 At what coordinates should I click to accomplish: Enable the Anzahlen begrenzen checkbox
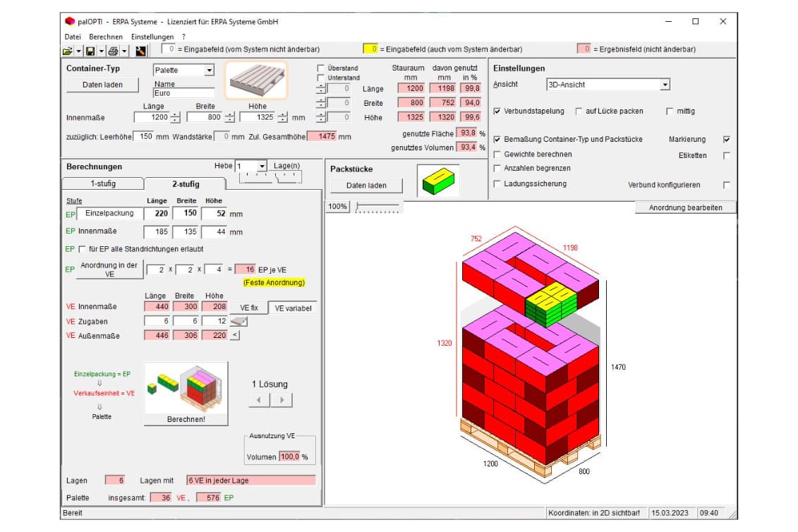[x=497, y=168]
